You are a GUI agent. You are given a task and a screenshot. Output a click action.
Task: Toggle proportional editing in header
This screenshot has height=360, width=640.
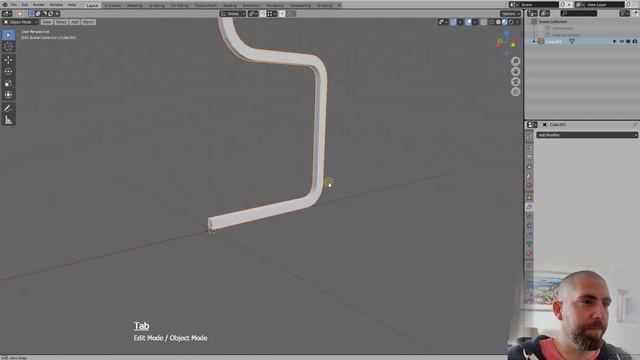282,13
